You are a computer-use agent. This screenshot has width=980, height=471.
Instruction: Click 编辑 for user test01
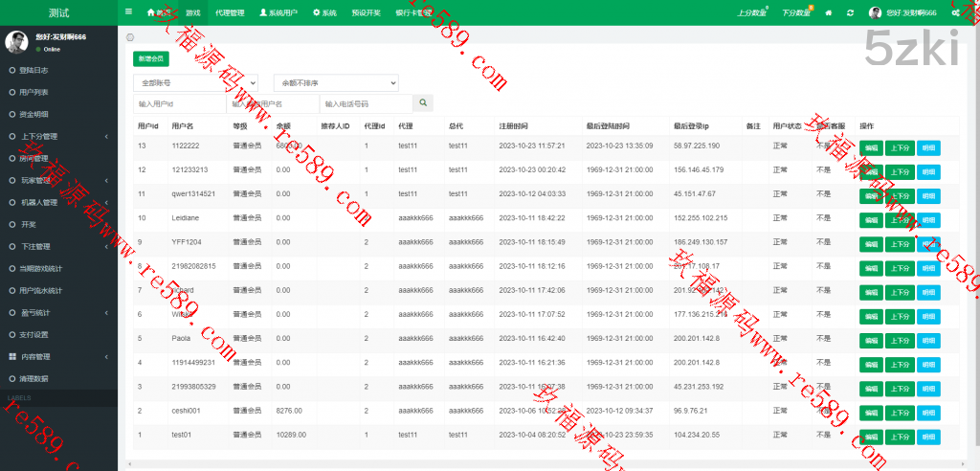871,436
